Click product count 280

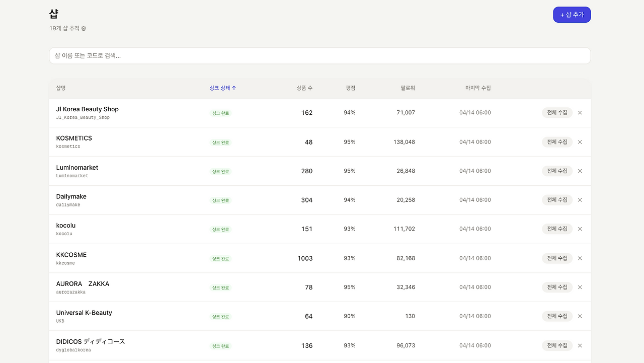pyautogui.click(x=307, y=171)
